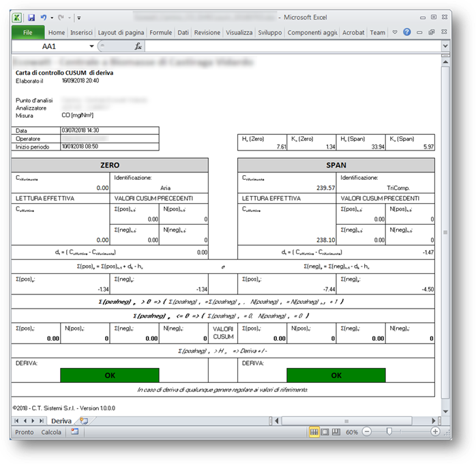Screen dimensions: 476x464
Task: Click the insert new worksheet icon
Action: pos(84,421)
